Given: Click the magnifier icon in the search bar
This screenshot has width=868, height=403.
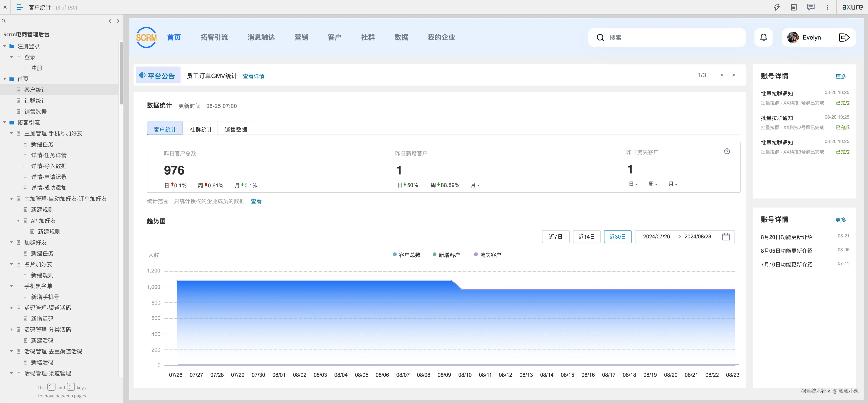Looking at the screenshot, I should 600,37.
